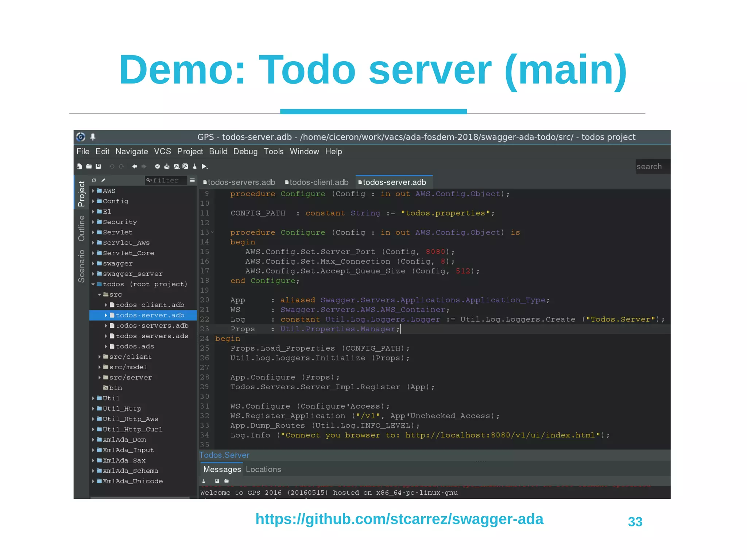747x560 pixels.
Task: Click the Check Syntax checkmark icon
Action: click(x=157, y=166)
